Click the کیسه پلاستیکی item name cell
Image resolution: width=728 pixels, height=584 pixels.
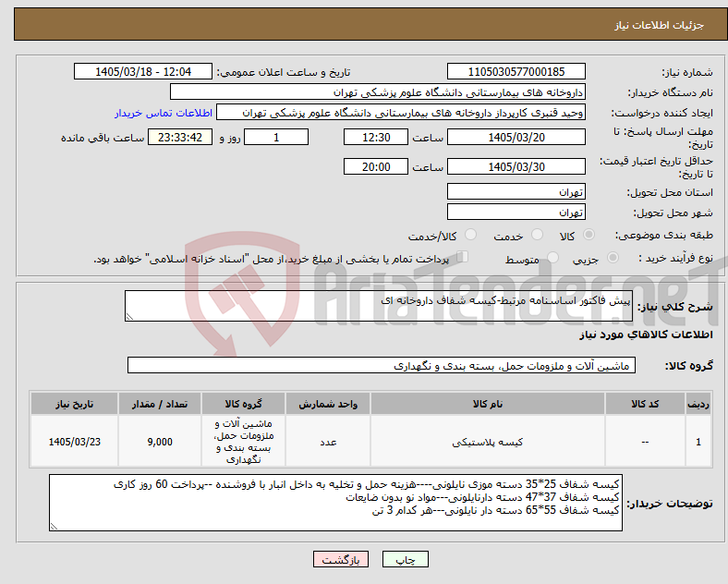[488, 442]
